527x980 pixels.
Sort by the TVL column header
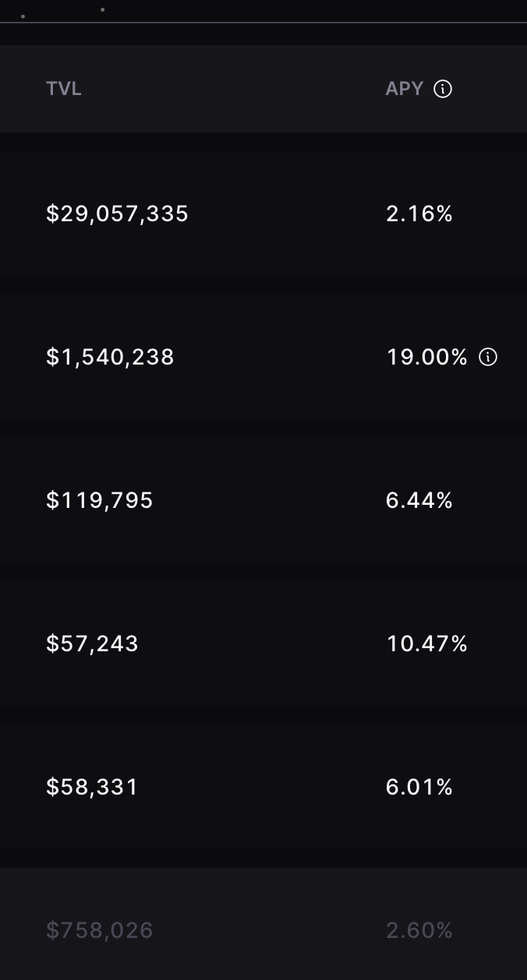(64, 89)
